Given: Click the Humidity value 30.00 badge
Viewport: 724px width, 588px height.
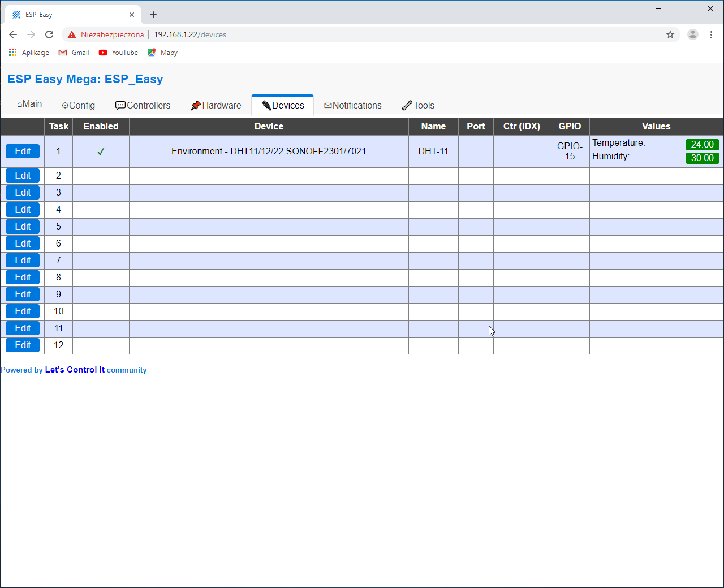Looking at the screenshot, I should (702, 158).
